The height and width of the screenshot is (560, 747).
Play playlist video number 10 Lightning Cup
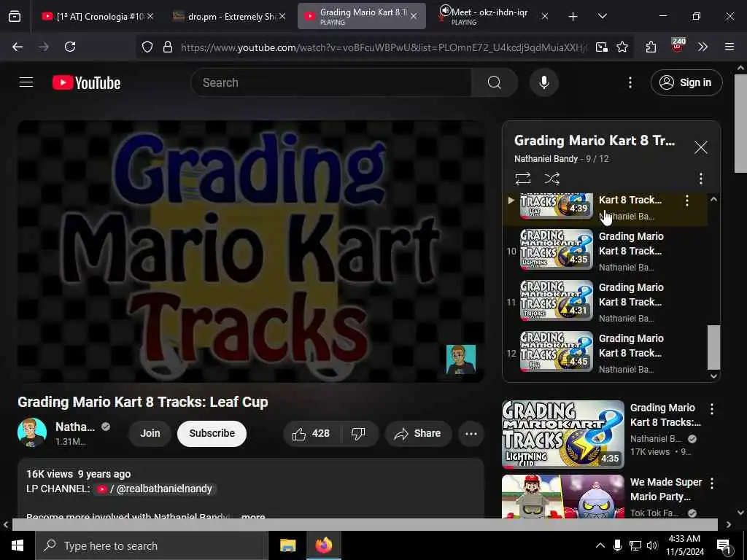tap(605, 251)
